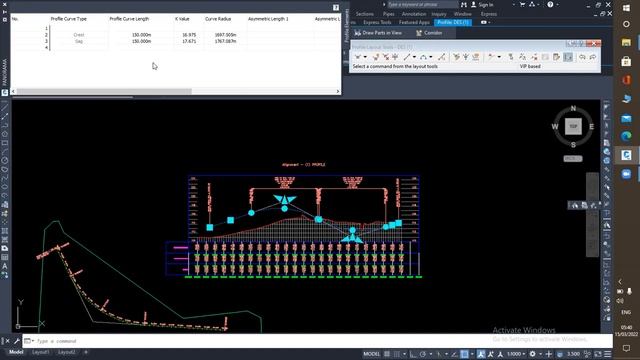The height and width of the screenshot is (360, 640).
Task: Open the Inquiry menu
Action: tap(439, 14)
